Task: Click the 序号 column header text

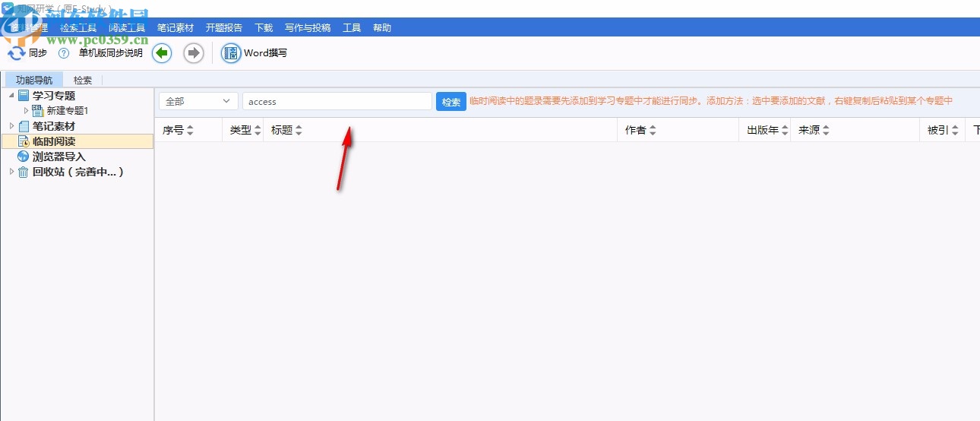Action: pyautogui.click(x=173, y=131)
